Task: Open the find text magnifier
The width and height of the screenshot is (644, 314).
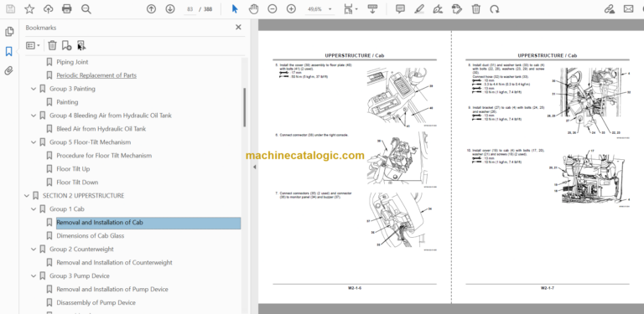Action: pos(86,8)
